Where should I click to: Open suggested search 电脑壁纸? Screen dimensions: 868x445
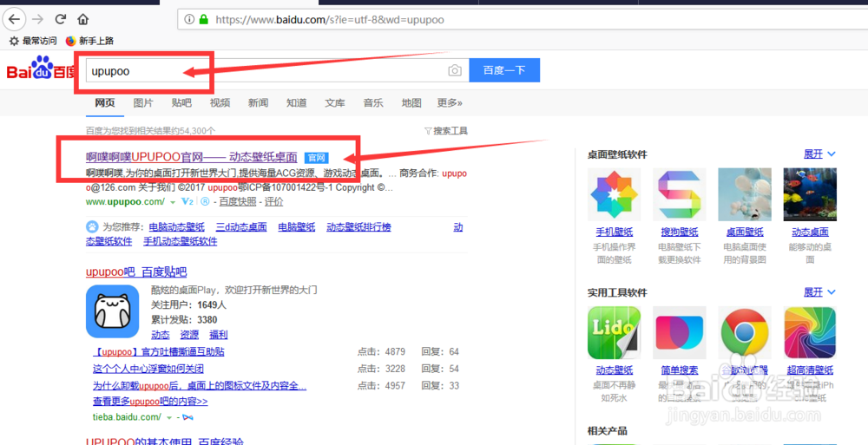point(296,227)
